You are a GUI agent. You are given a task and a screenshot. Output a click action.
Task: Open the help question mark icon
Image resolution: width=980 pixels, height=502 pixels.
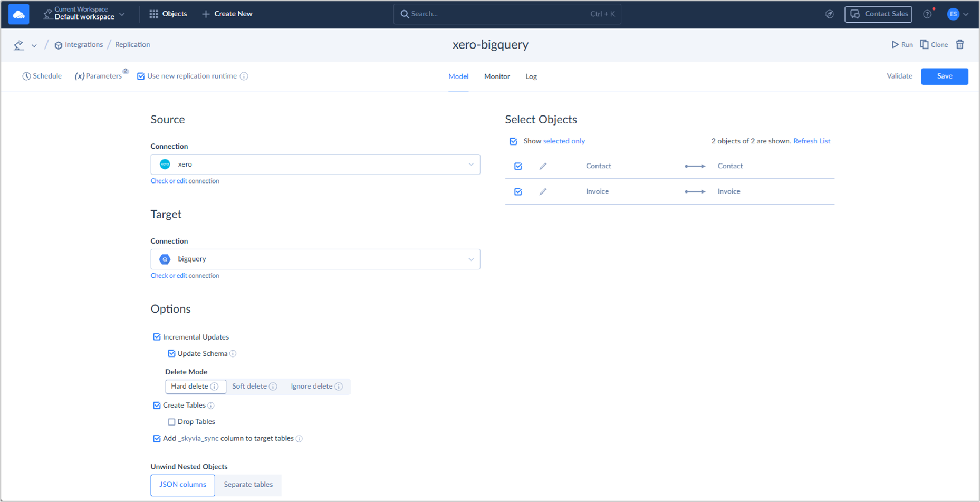click(x=927, y=14)
